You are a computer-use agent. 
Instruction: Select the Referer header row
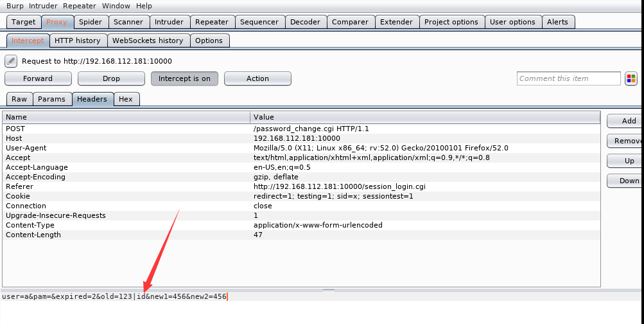tap(302, 186)
